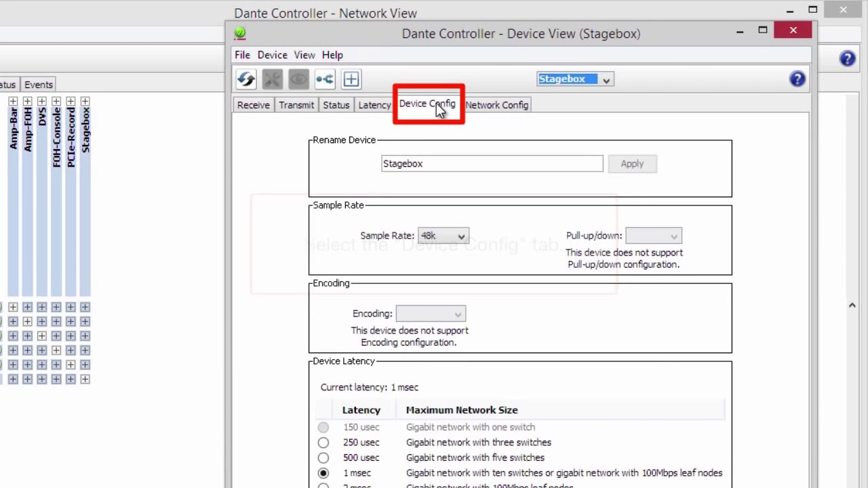
Task: Switch to the Receive tab
Action: [254, 105]
